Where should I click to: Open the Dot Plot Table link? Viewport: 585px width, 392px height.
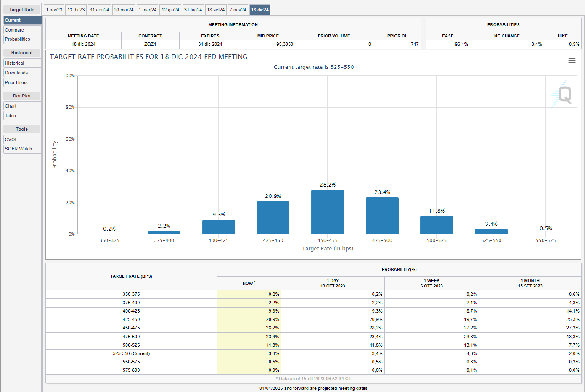[22, 116]
